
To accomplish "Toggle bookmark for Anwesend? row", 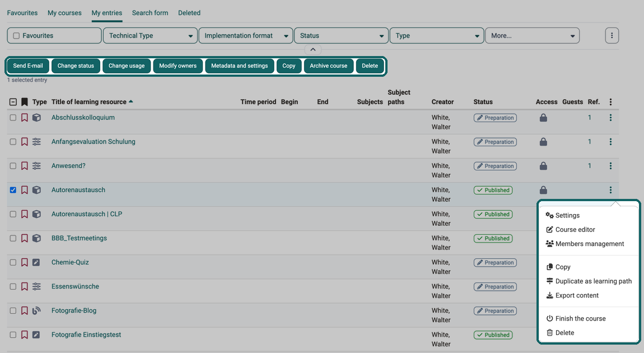I will tap(25, 166).
